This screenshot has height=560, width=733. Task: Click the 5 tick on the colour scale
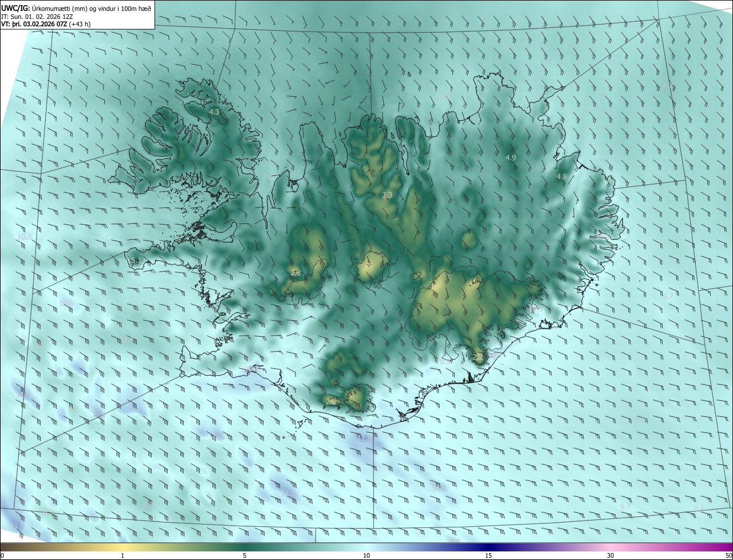[x=245, y=556]
